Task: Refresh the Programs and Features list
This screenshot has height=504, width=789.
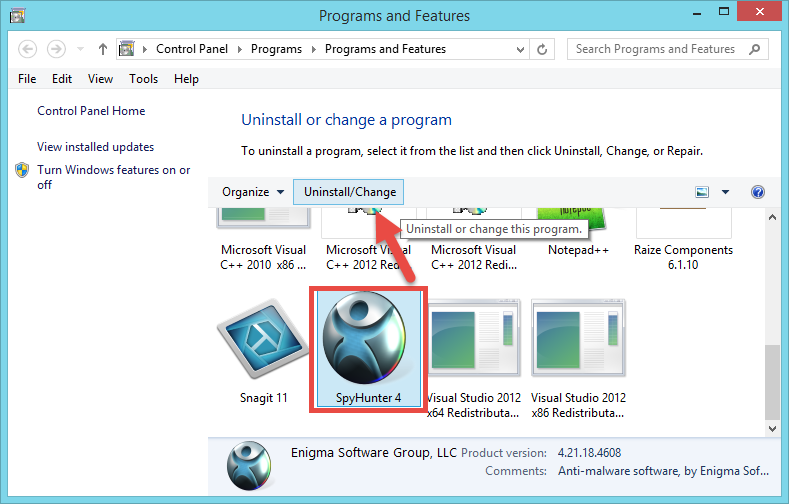Action: click(x=542, y=49)
